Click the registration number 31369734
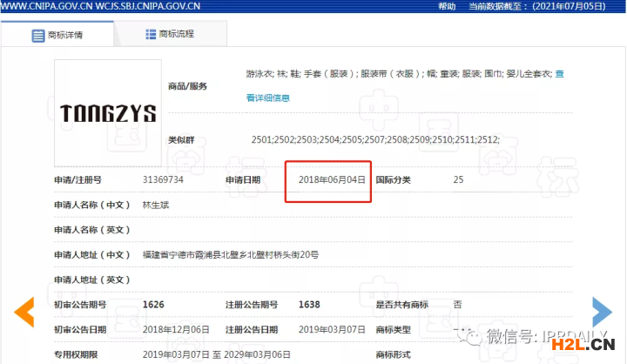 163,180
